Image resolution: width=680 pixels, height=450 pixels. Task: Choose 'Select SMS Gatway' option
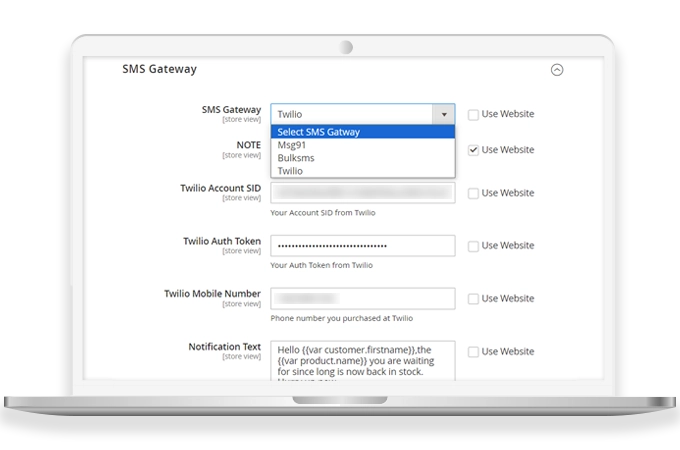[363, 132]
